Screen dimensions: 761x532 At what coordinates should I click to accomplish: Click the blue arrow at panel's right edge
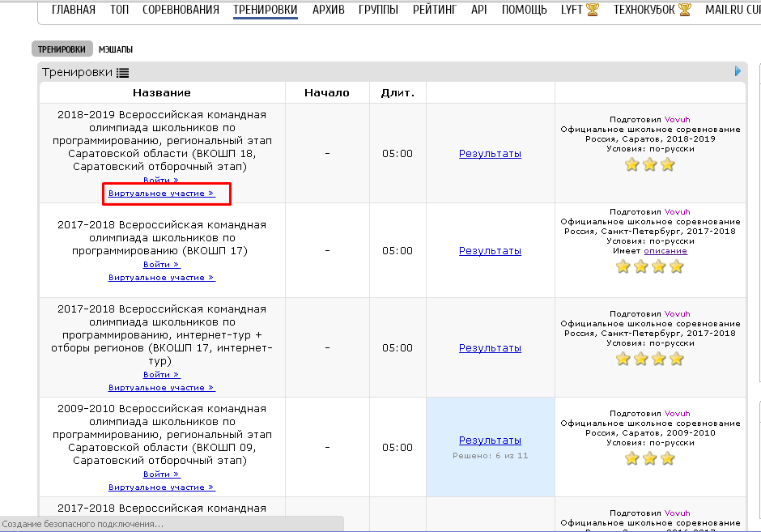(x=738, y=71)
